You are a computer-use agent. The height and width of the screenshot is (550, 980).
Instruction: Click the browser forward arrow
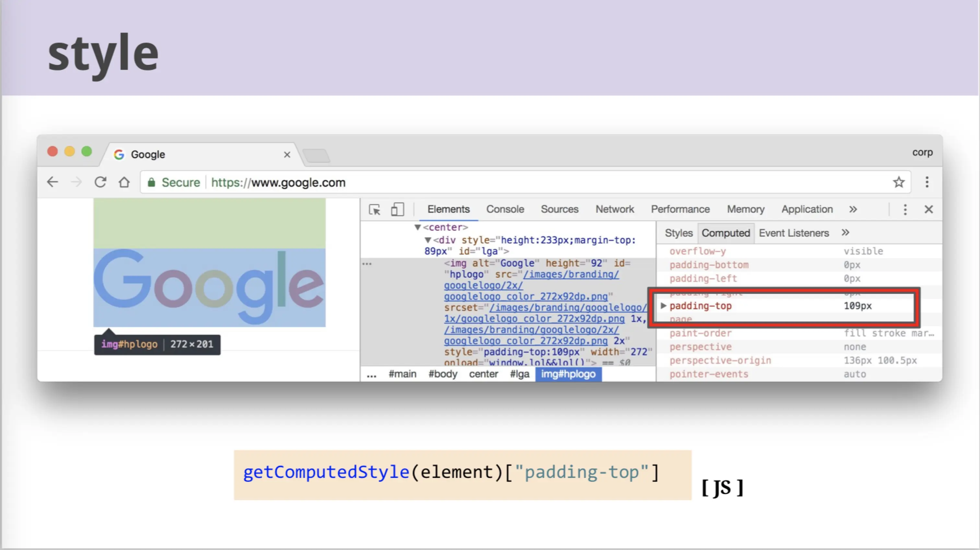click(76, 182)
